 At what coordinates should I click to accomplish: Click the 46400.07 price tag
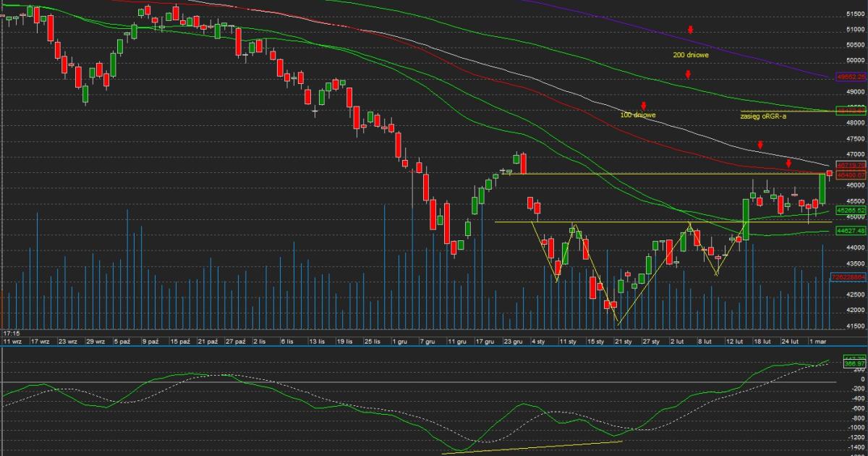point(851,174)
